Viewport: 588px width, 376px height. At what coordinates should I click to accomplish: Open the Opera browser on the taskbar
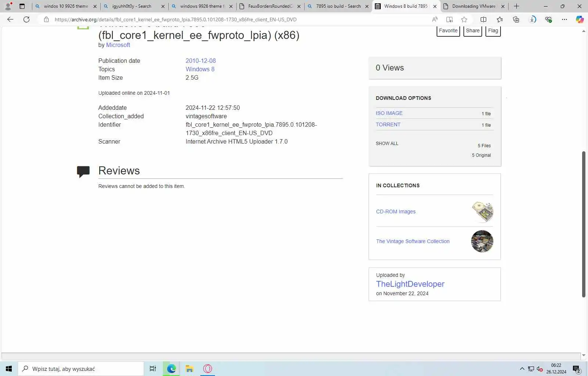[208, 369]
